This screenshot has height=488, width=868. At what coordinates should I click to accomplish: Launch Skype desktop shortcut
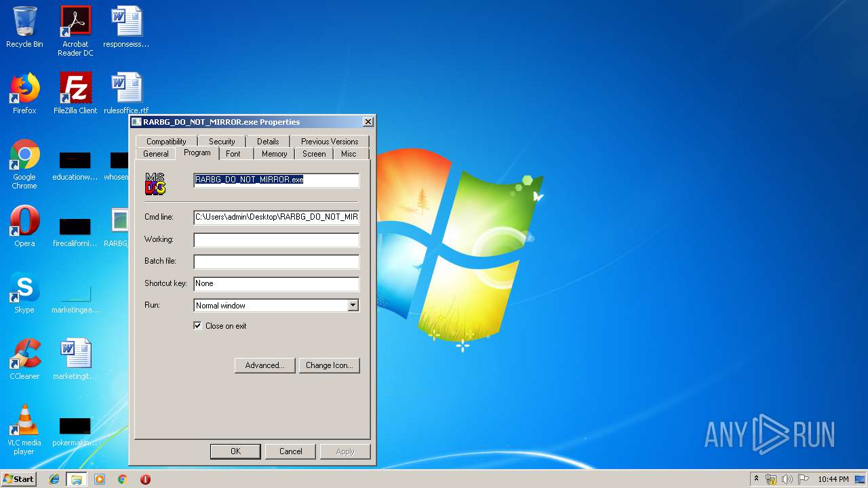(x=24, y=293)
